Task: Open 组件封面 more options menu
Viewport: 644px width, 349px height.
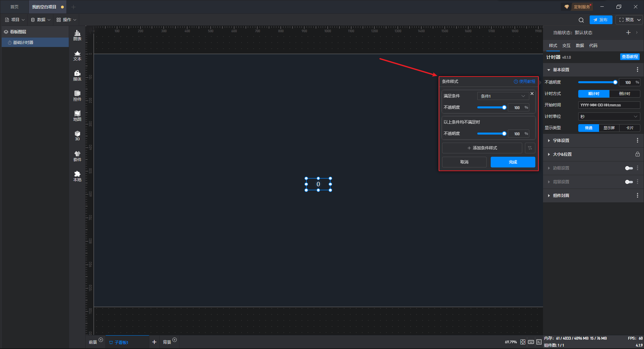Action: pos(637,196)
